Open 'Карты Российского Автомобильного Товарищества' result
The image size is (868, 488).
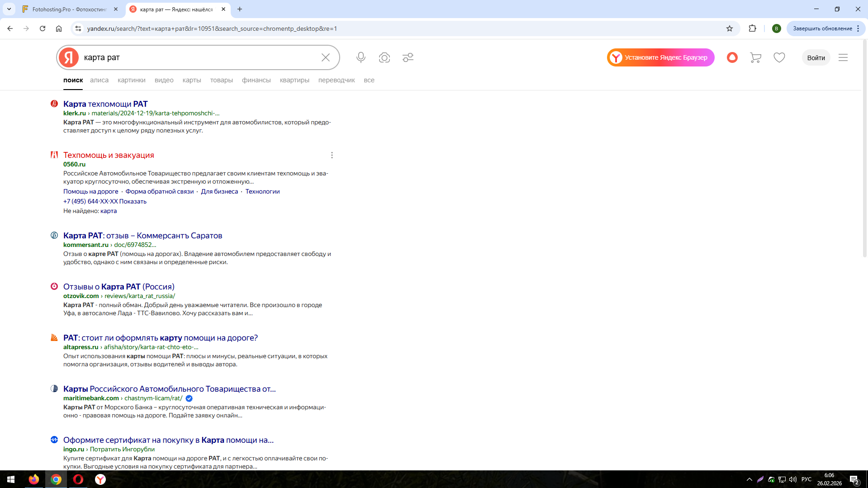pos(170,389)
